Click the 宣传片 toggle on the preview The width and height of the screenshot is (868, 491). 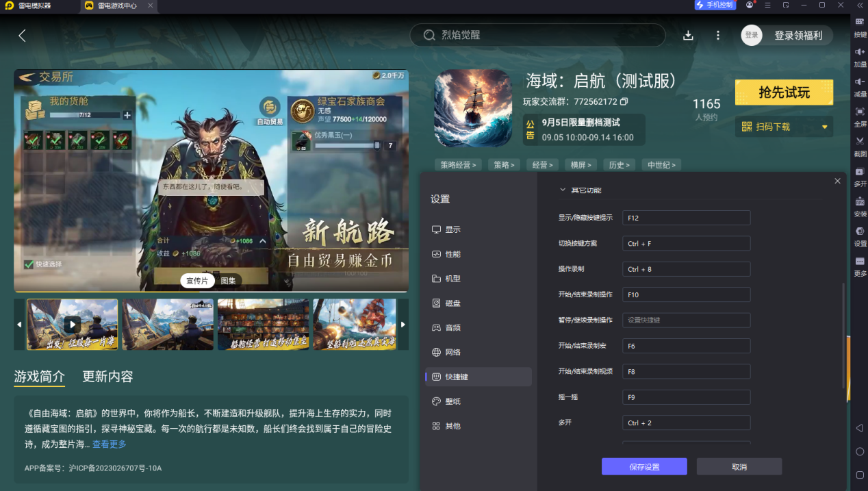coord(198,281)
